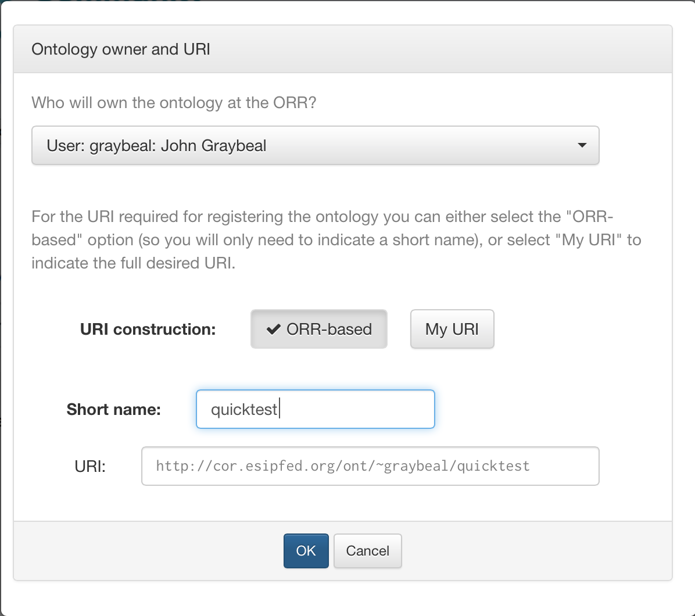Click the URI instructions paragraph text
695x616 pixels.
click(x=336, y=240)
